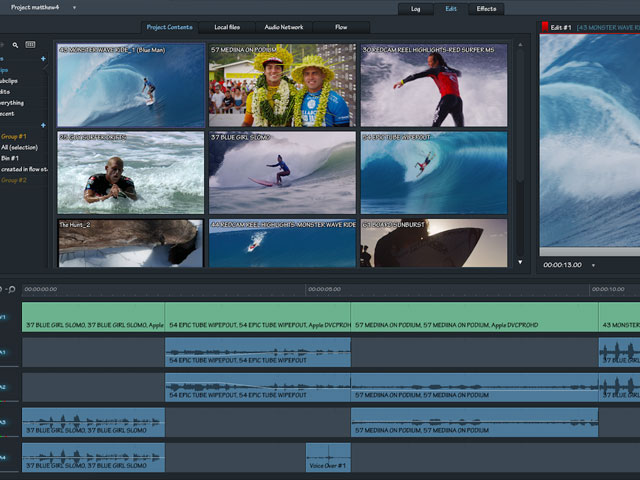Click the timeline zoom-out magnifier icon
This screenshot has height=480, width=640.
click(x=11, y=289)
